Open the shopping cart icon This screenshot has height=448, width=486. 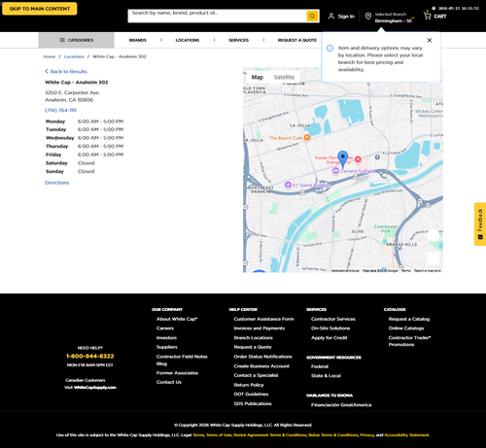tap(428, 16)
